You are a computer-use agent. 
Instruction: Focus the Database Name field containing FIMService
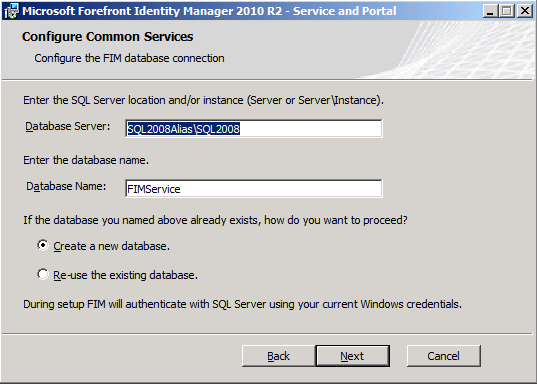point(254,189)
